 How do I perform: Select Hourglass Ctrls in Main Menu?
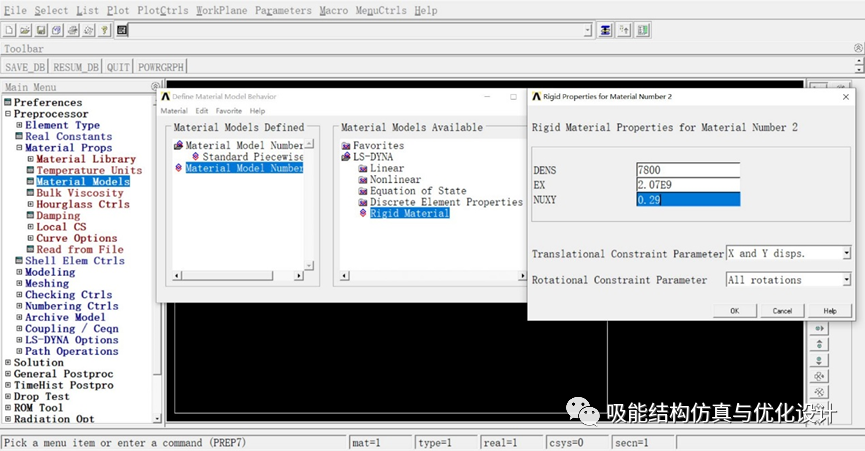pos(83,204)
